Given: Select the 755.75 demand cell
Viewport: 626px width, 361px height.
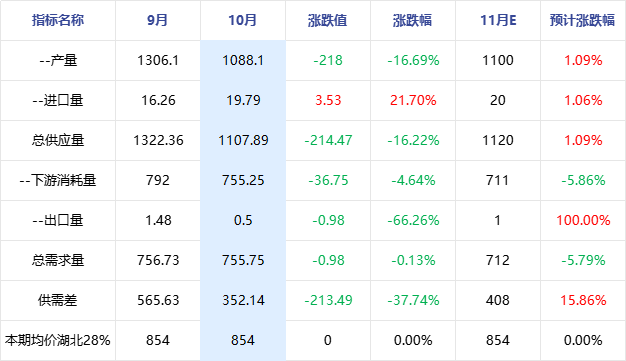Looking at the screenshot, I should point(243,260).
